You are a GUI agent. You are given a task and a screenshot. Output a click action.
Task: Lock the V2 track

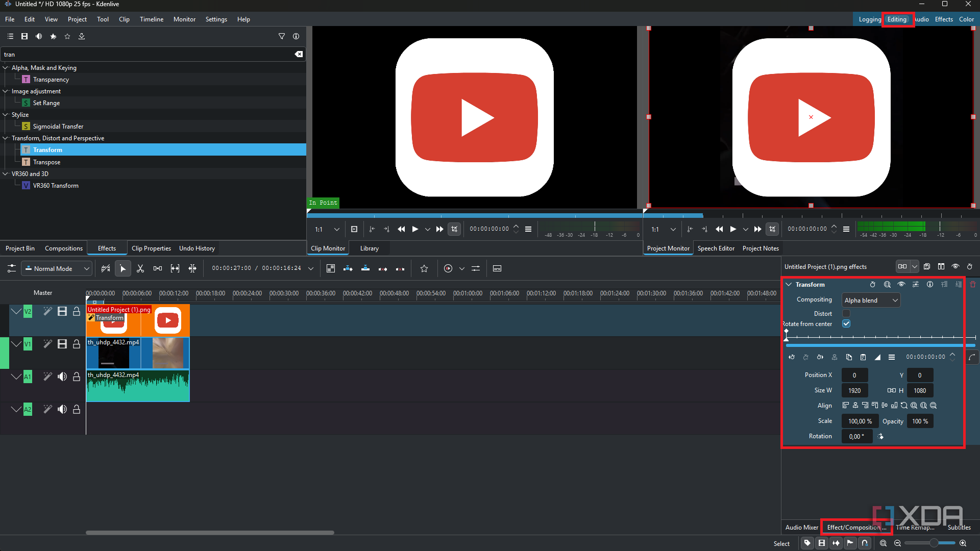[77, 311]
